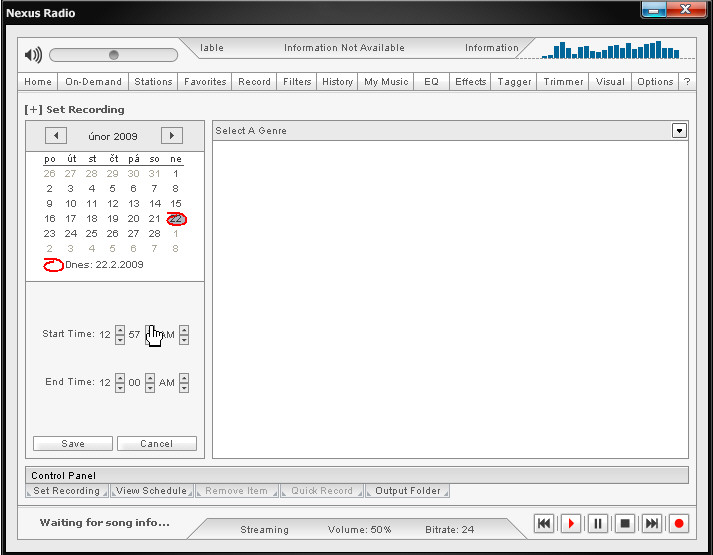Screen dimensions: 713x555
Task: Select day 14 in the calendar
Action: tap(155, 204)
